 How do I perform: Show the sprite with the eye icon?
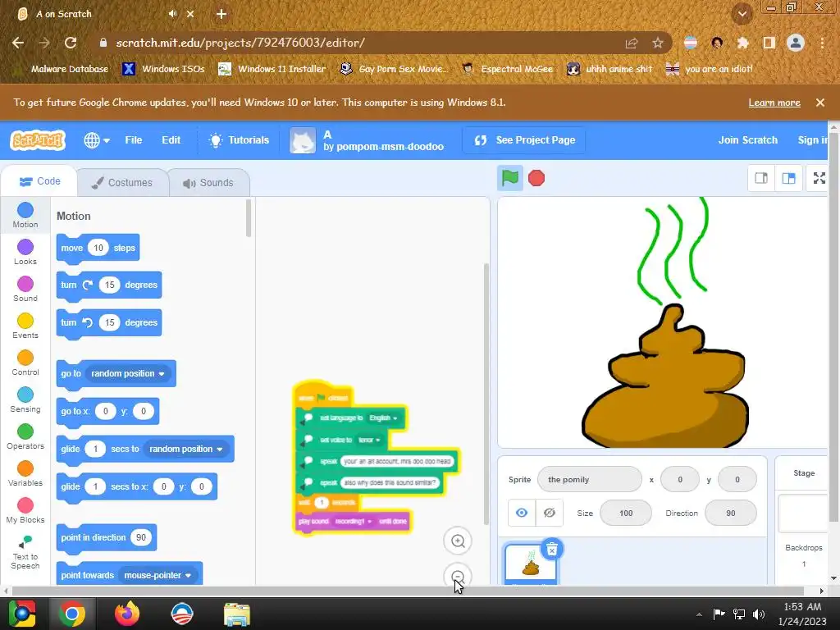pos(521,514)
